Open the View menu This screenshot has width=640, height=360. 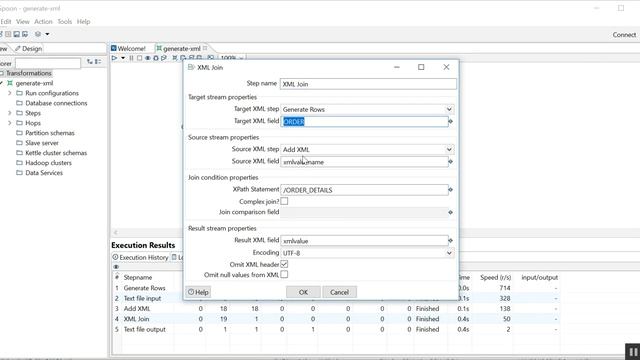click(23, 22)
